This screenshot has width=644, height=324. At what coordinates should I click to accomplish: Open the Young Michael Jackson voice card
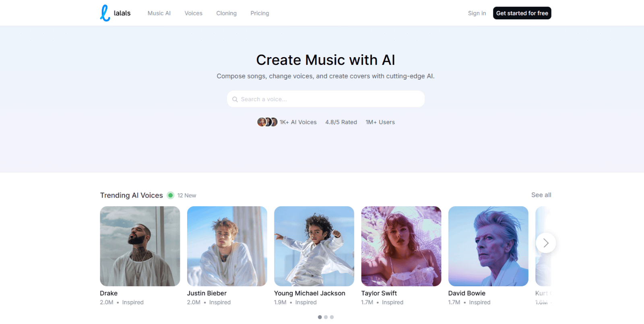click(x=314, y=246)
